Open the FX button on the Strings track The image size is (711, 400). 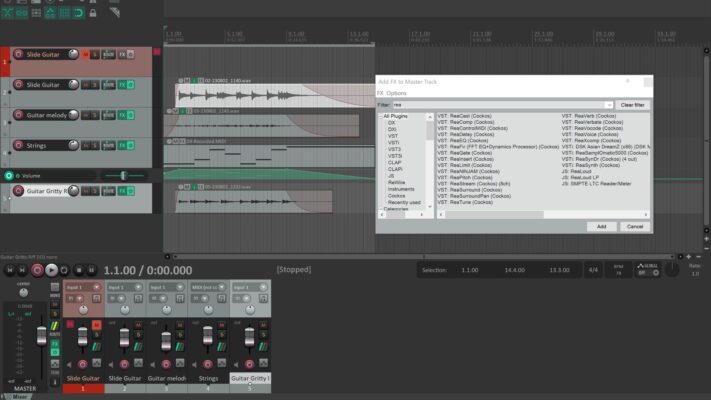pyautogui.click(x=122, y=146)
